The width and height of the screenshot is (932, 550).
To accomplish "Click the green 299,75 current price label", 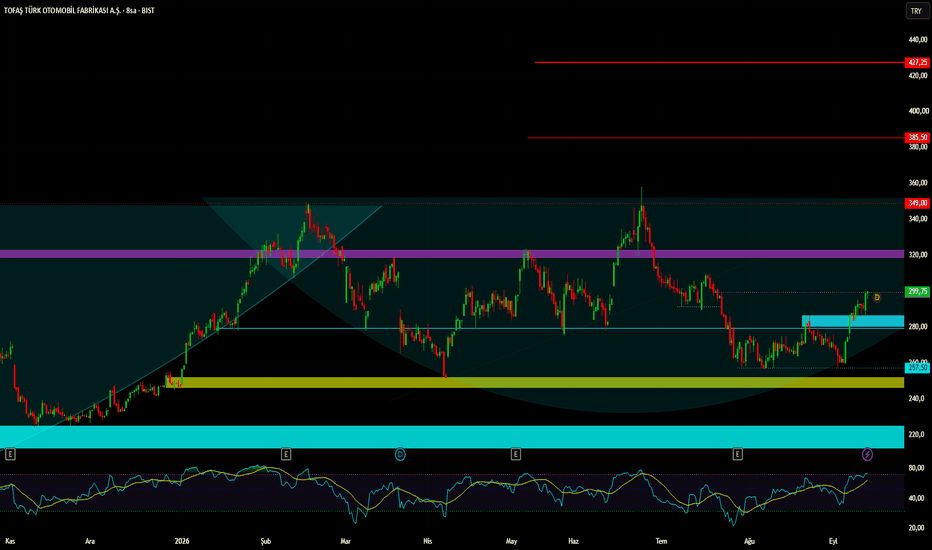I will (x=917, y=291).
